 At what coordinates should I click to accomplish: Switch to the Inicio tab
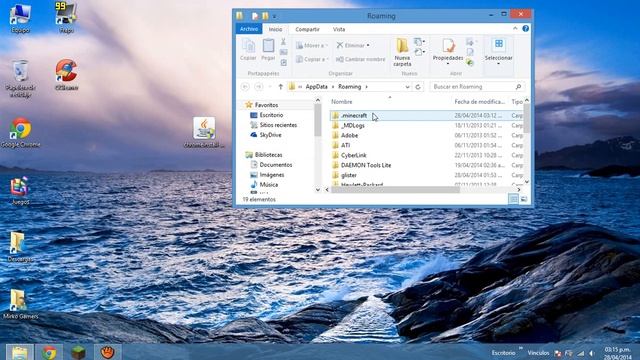tap(276, 29)
